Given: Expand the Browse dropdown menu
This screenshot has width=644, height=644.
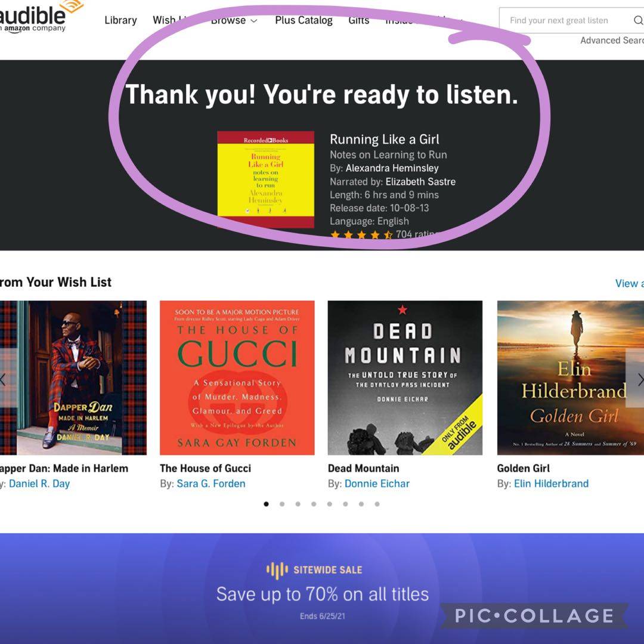Looking at the screenshot, I should [234, 20].
